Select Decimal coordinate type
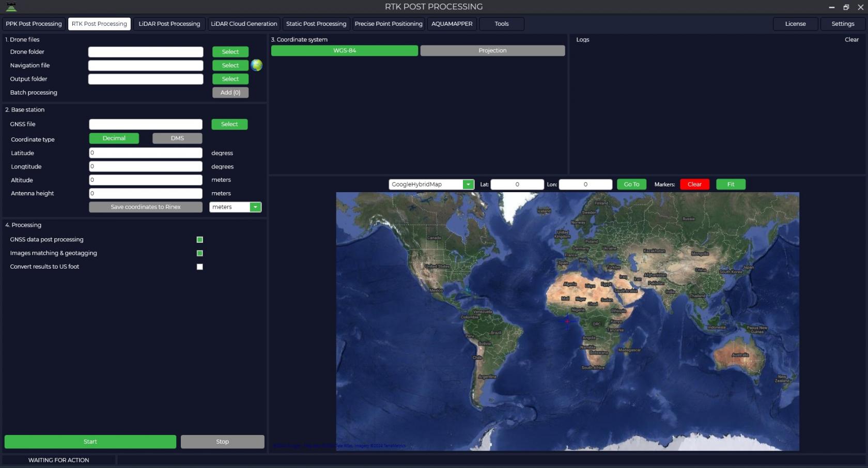This screenshot has height=468, width=868. (114, 138)
